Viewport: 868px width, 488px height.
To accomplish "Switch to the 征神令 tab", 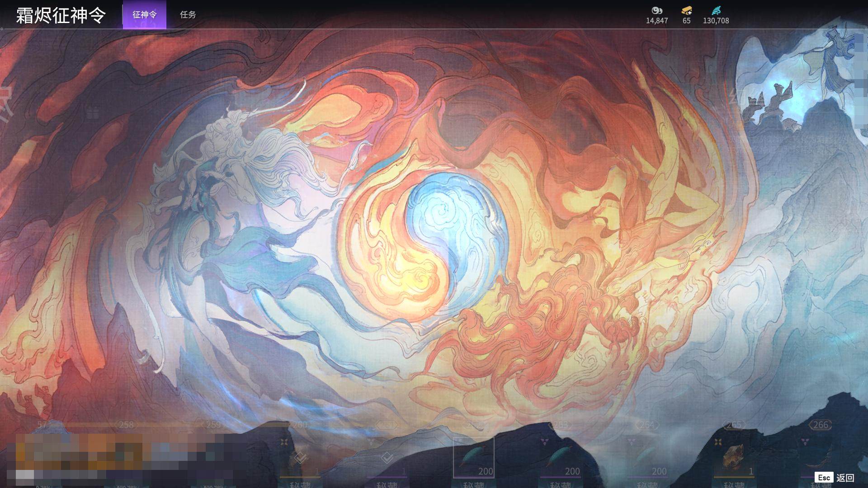I will (x=144, y=14).
